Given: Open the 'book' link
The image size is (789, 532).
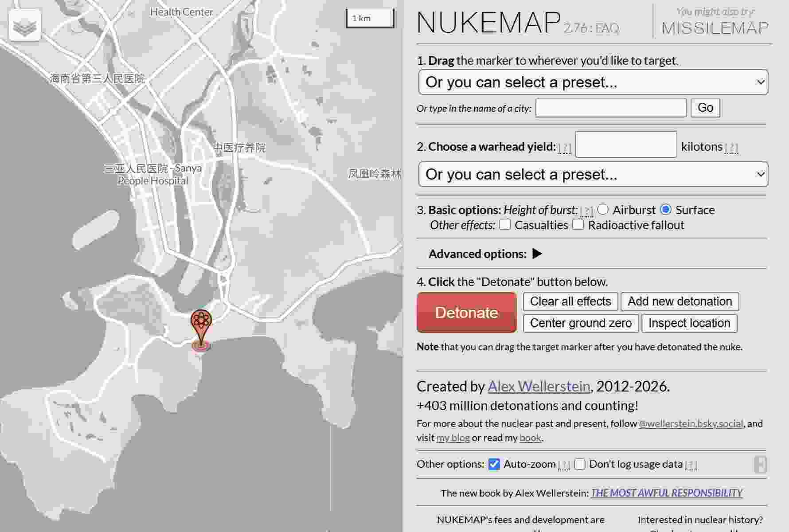Looking at the screenshot, I should tap(531, 438).
